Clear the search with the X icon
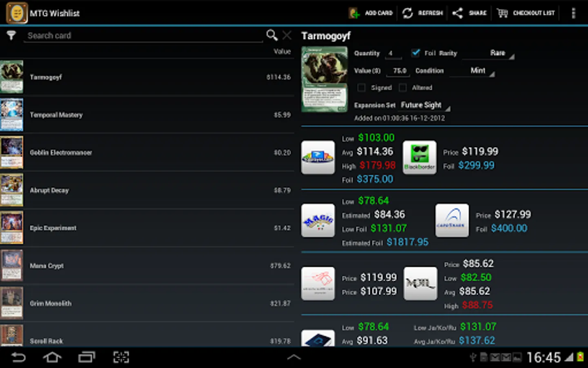The image size is (588, 368). click(x=287, y=35)
